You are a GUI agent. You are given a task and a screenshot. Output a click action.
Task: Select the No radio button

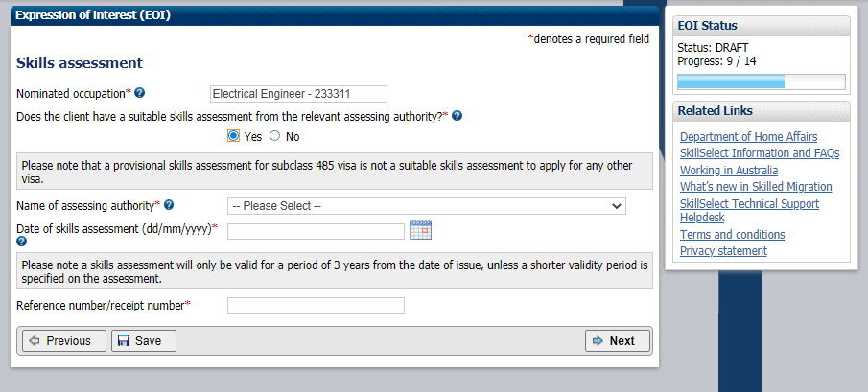click(275, 136)
